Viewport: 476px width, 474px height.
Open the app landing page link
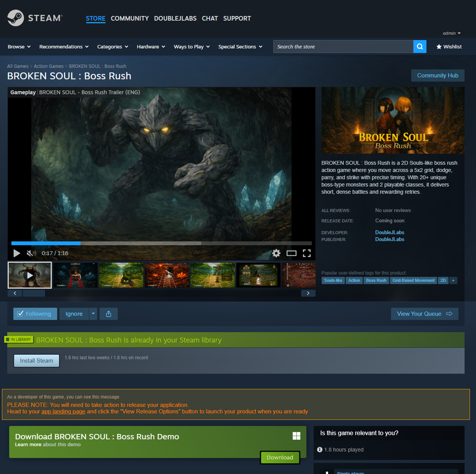(63, 412)
